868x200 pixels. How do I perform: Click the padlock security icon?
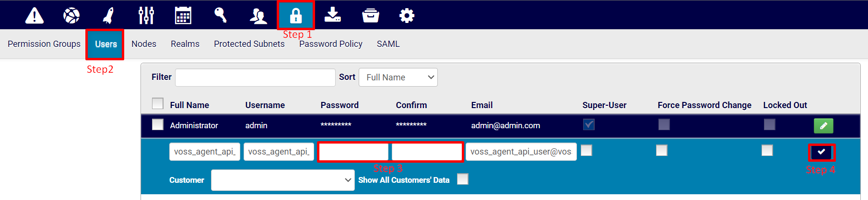click(296, 15)
